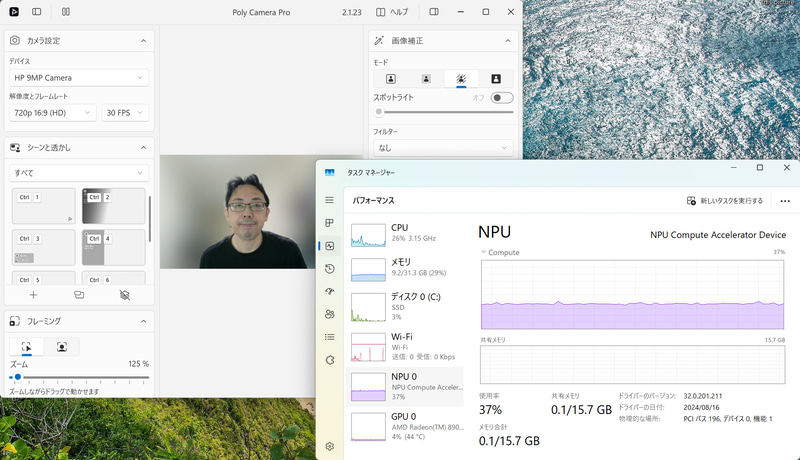Open the Details list icon in Task Manager
800x460 pixels.
pos(330,337)
